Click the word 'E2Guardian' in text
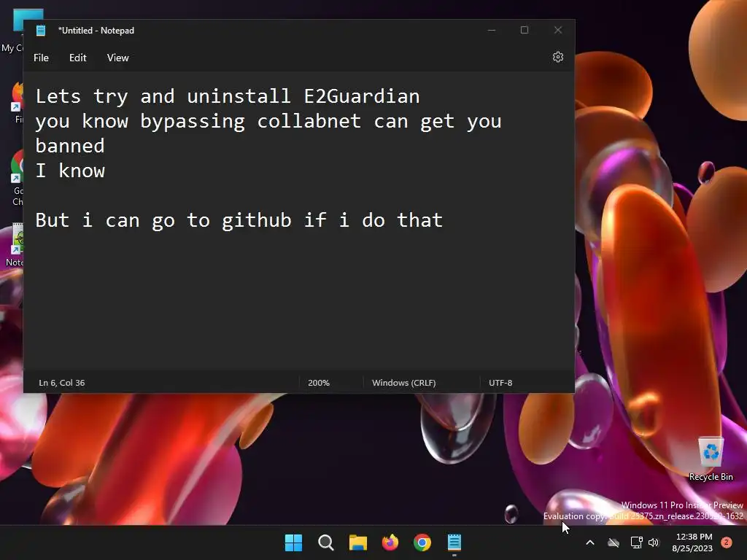The height and width of the screenshot is (560, 747). point(362,96)
